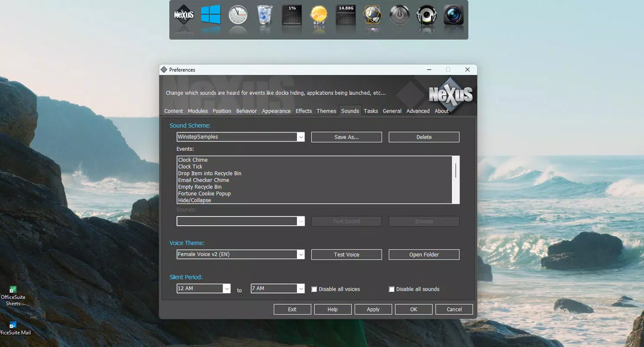This screenshot has width=644, height=347.
Task: Minimize the Preferences window
Action: [429, 69]
